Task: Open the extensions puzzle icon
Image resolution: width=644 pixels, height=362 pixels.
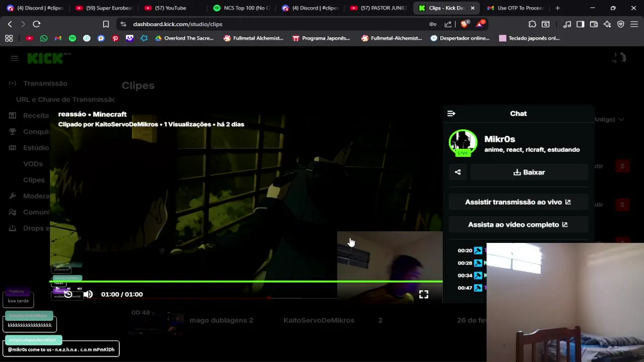Action: coord(532,24)
